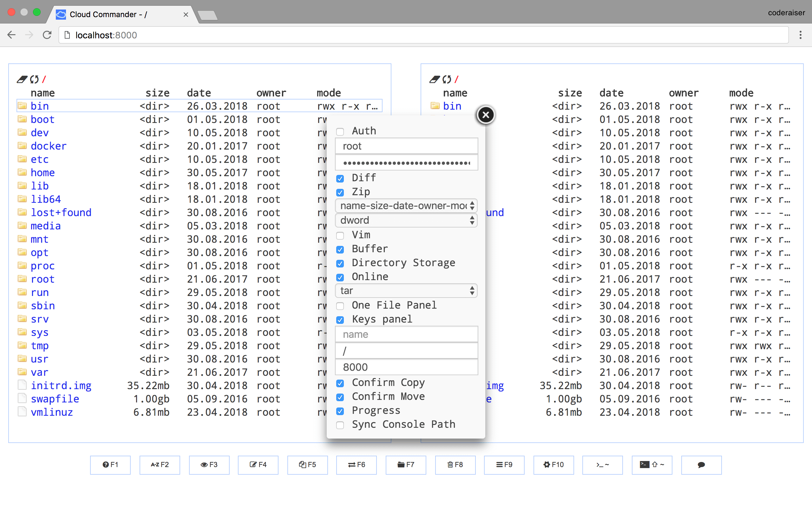Open settings via the F10 gear icon
Screen dimensions: 812x507
pos(553,465)
